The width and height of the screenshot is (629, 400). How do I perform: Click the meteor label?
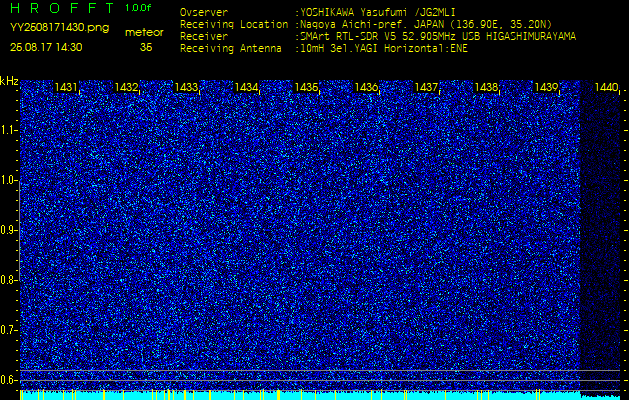tap(144, 33)
